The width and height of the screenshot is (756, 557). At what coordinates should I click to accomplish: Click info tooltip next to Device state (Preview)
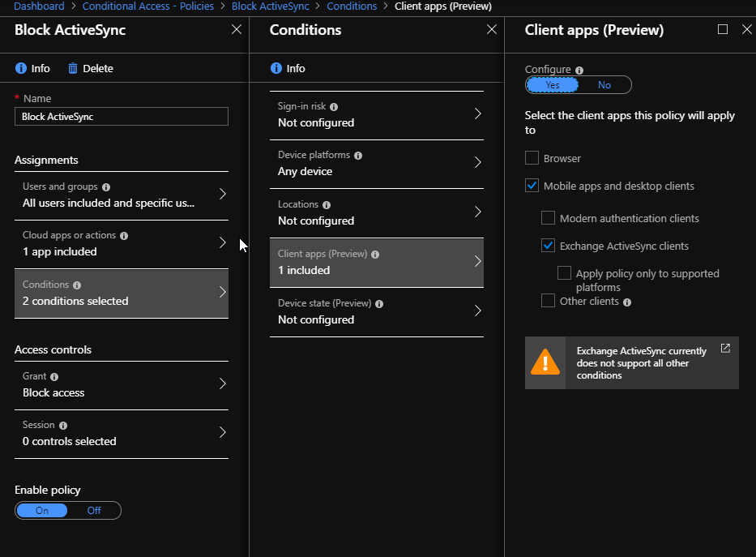(x=379, y=304)
